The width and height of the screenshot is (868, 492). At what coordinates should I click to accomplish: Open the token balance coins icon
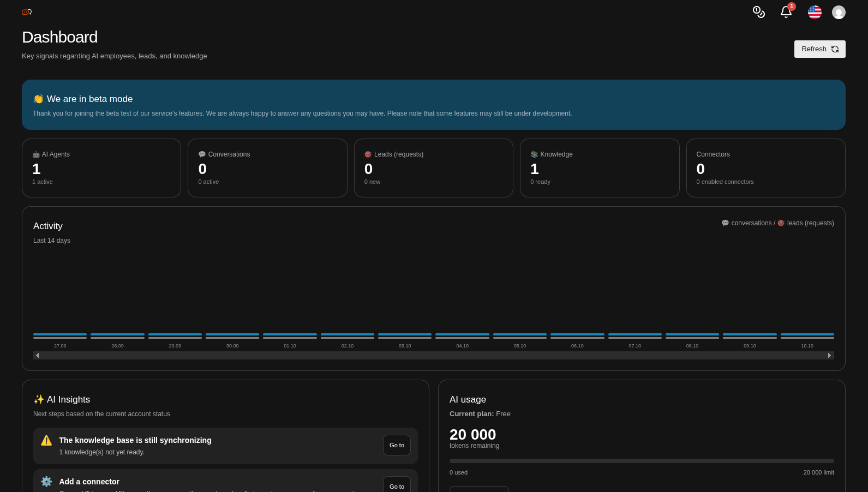point(759,12)
